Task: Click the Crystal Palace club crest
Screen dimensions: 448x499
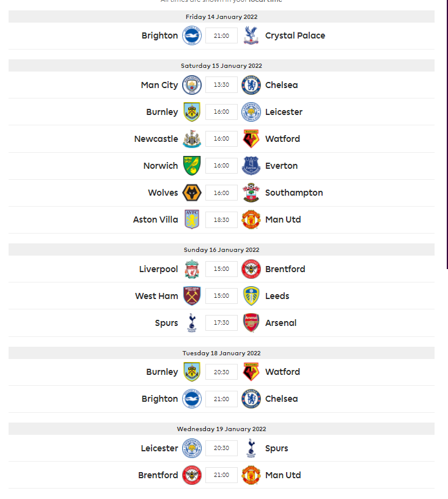Action: pos(251,35)
